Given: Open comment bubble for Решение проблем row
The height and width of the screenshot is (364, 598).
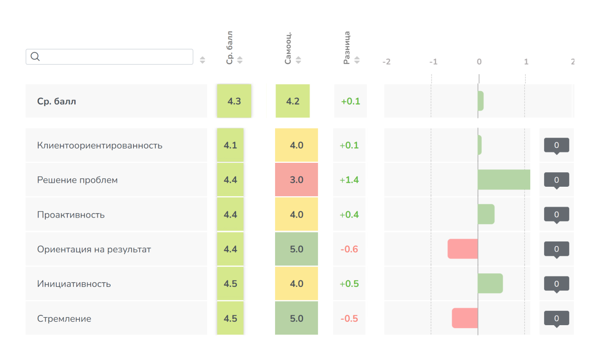Looking at the screenshot, I should pyautogui.click(x=556, y=180).
